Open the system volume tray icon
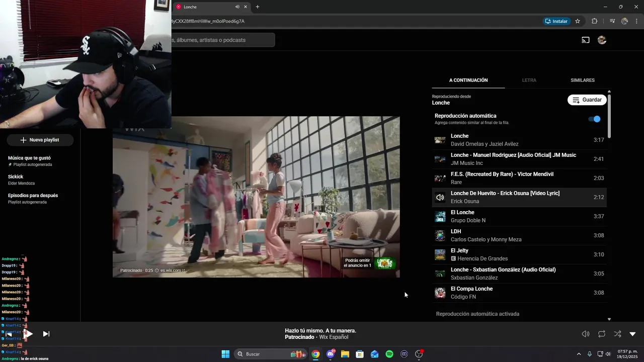Viewport: 644px width, 362px height. click(x=608, y=354)
